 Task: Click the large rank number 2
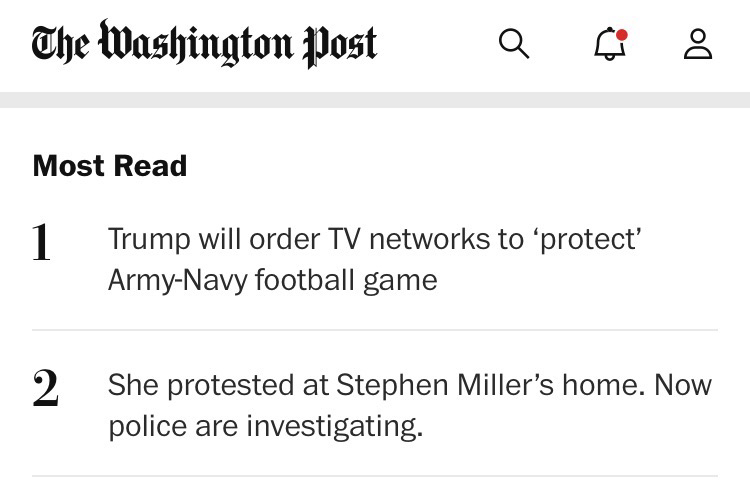[x=45, y=389]
